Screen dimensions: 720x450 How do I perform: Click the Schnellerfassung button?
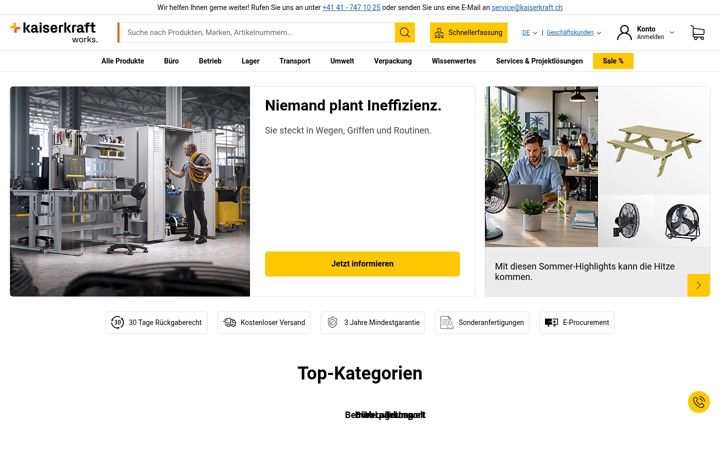click(468, 33)
